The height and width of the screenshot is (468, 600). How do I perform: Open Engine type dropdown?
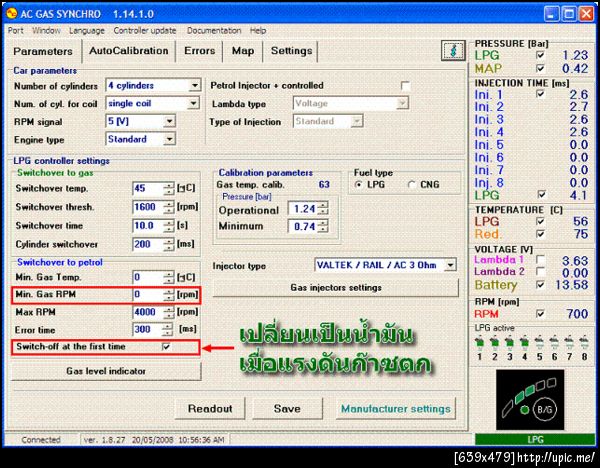[x=169, y=139]
